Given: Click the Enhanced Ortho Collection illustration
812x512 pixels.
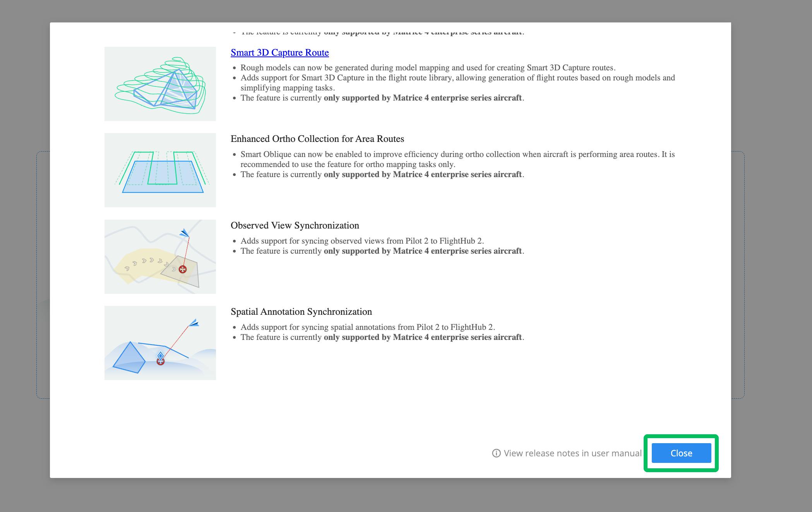Looking at the screenshot, I should click(160, 170).
